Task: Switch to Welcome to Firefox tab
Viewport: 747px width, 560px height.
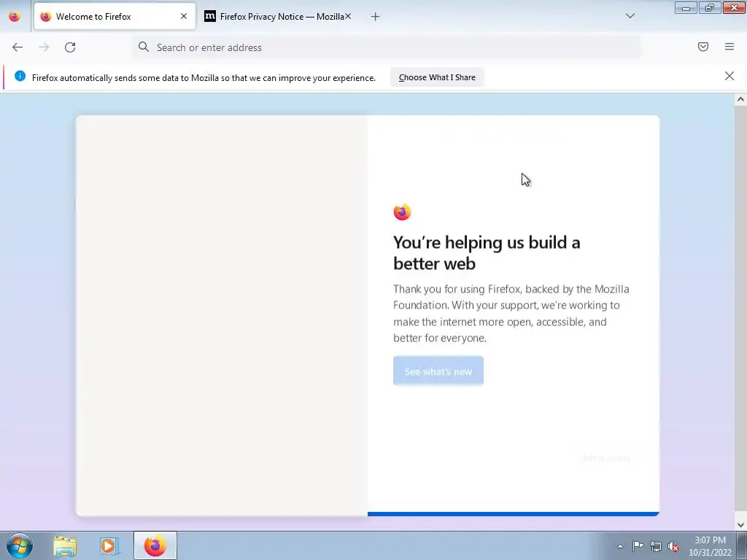Action: coord(115,17)
